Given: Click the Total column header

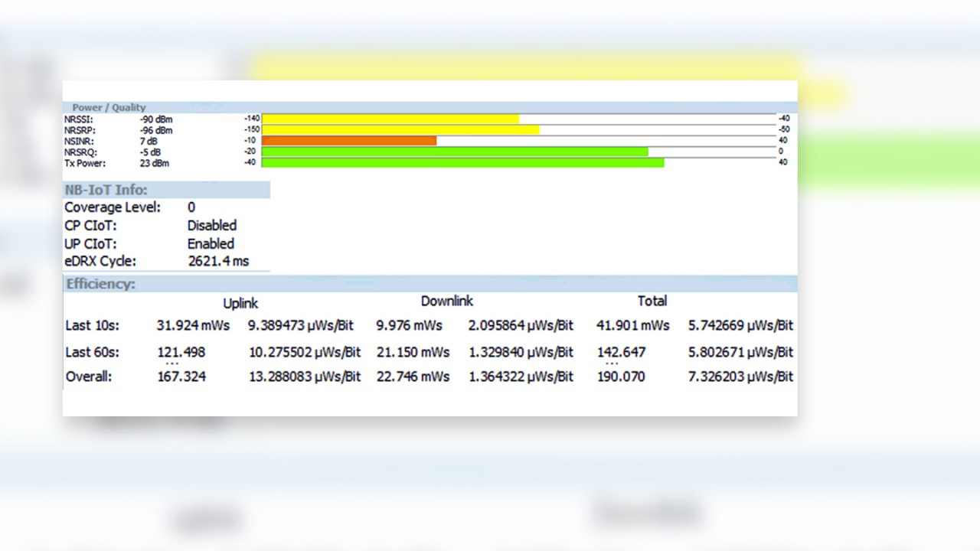Looking at the screenshot, I should (x=652, y=302).
